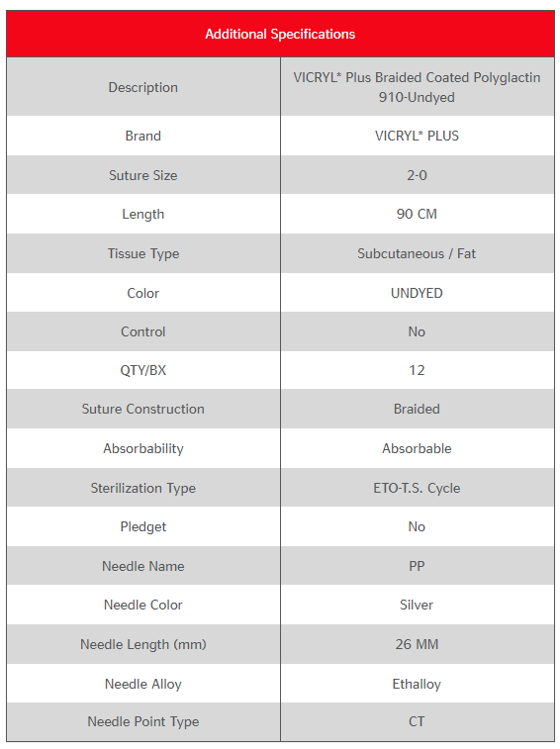Viewport: 560px width, 749px height.
Task: Select the Pledget row label
Action: coord(142,527)
